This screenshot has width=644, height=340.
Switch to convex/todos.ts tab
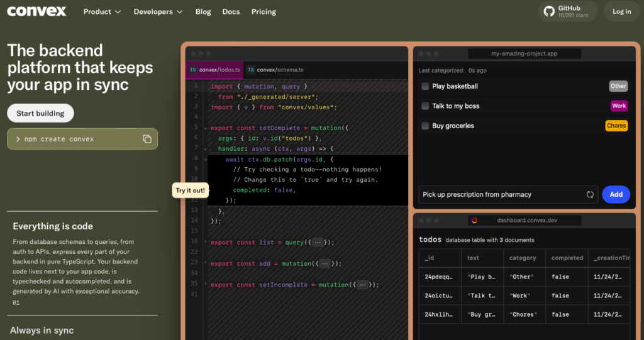tap(215, 70)
